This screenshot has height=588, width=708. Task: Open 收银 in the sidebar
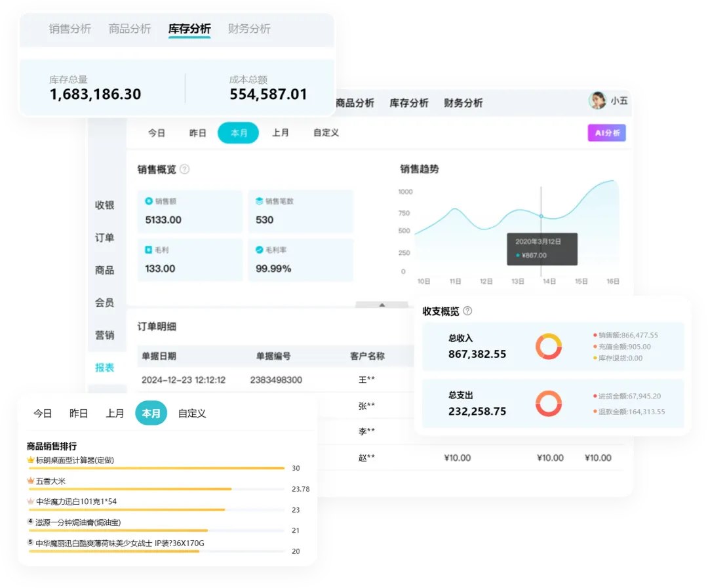(104, 205)
